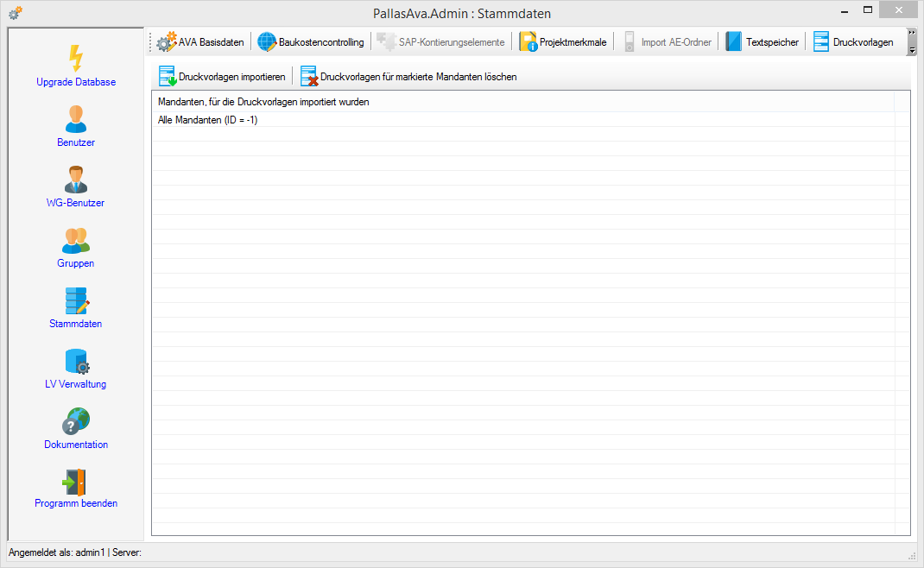Image resolution: width=924 pixels, height=568 pixels.
Task: Click the Baukostencontrolling globe icon
Action: (267, 41)
